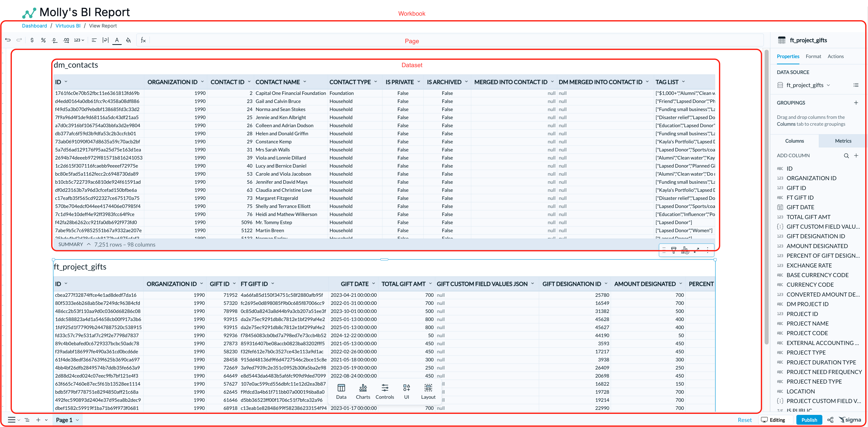Decrease decimal places in the toolbar
Viewport: 868px width, 427px height.
click(54, 40)
